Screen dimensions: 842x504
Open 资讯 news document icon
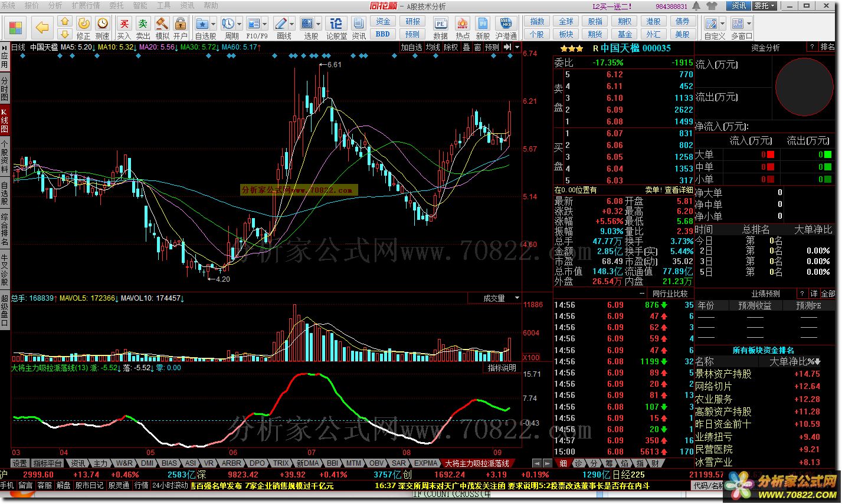pos(359,28)
